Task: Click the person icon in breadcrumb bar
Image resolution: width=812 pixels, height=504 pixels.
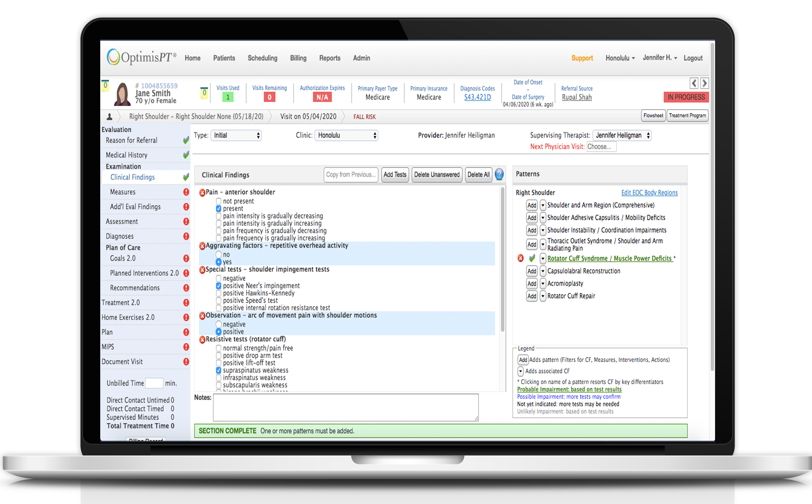Action: click(x=109, y=117)
